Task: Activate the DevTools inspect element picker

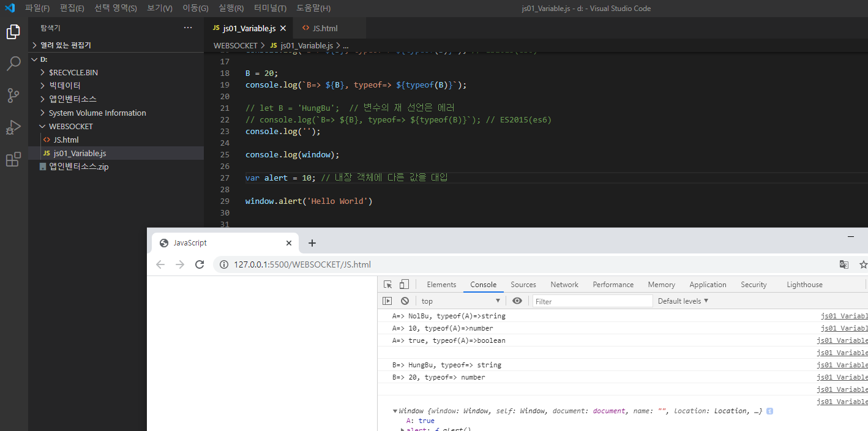Action: pos(387,285)
